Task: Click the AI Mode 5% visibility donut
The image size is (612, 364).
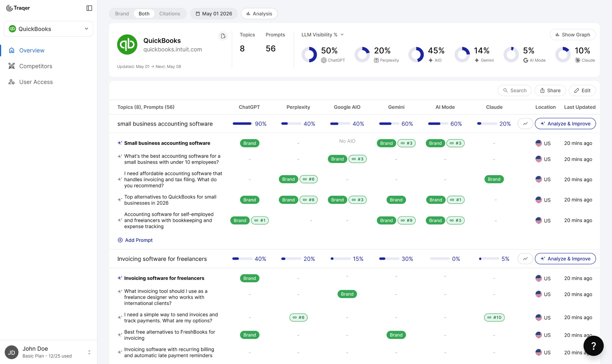Action: [511, 54]
